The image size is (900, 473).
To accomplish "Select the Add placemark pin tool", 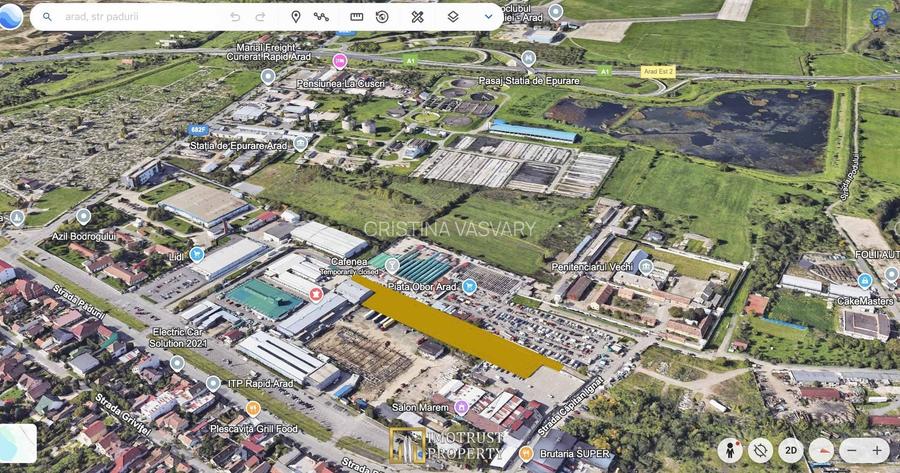I will point(296,17).
